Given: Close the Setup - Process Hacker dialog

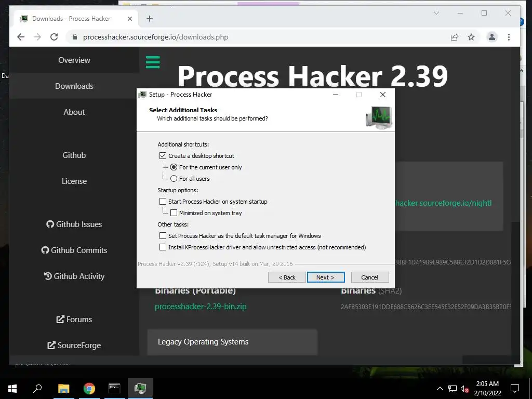Looking at the screenshot, I should pyautogui.click(x=383, y=95).
